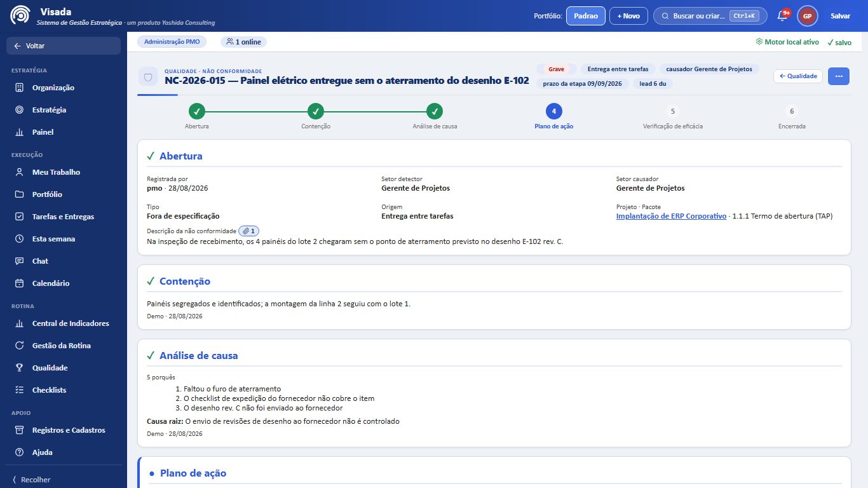Click the attachment clip badge
Screen dimensions: 868x488
(249, 231)
